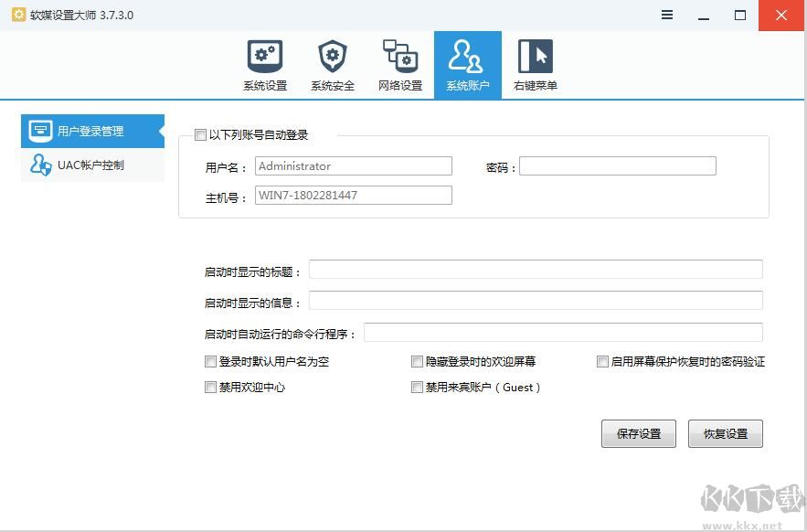Enable 隐藏登录时的欢迎屏幕 option

[x=417, y=361]
